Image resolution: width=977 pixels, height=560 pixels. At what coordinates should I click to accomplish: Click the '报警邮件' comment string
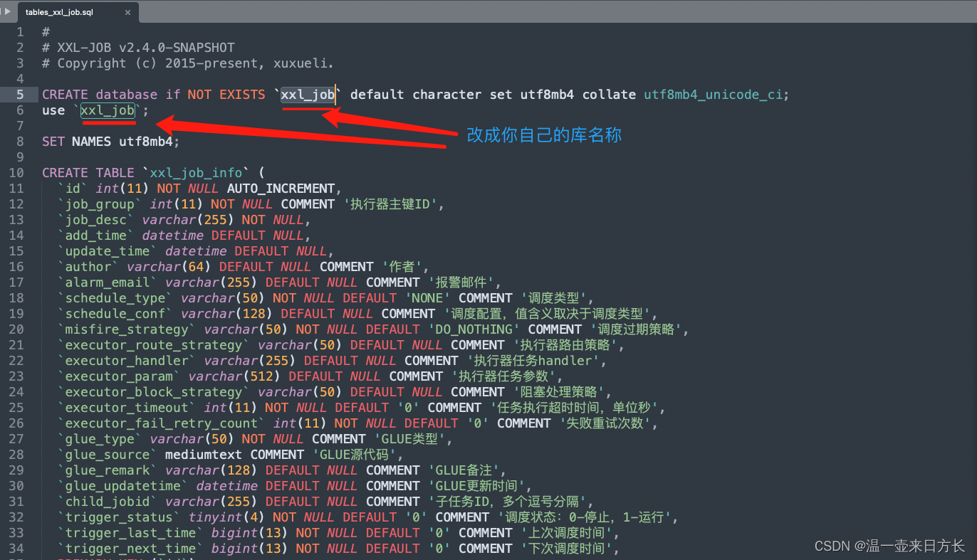click(x=460, y=282)
